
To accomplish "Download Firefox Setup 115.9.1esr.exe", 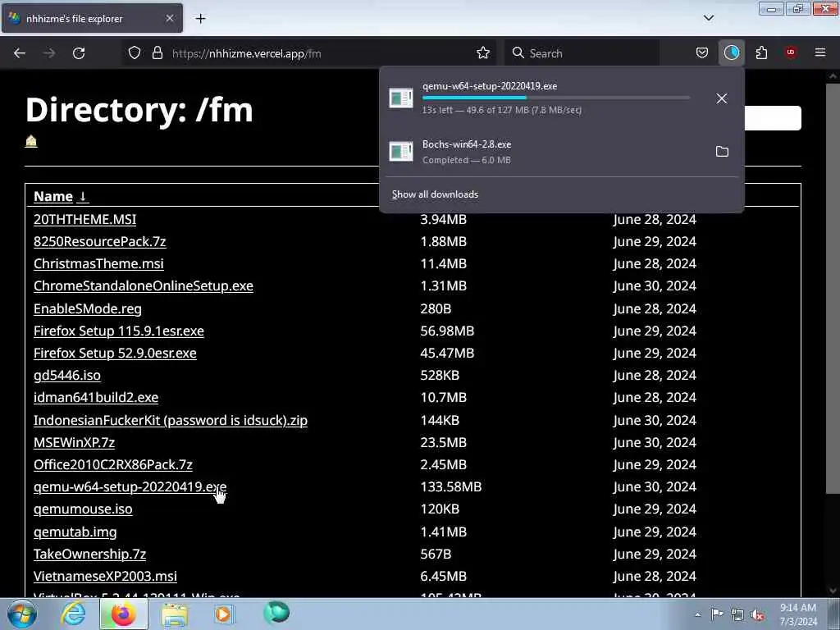I will pos(119,331).
